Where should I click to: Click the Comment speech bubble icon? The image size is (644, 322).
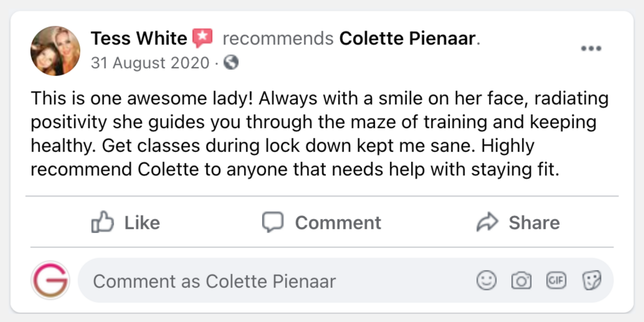(273, 222)
